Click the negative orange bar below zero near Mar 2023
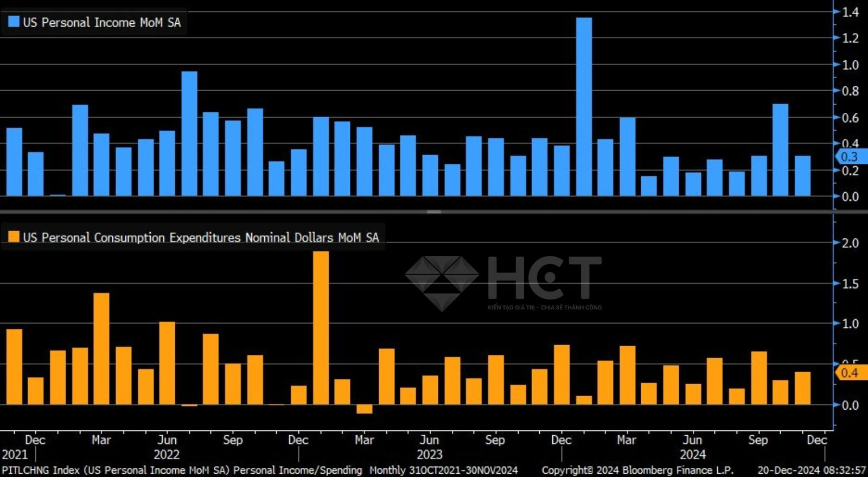This screenshot has width=868, height=477. click(365, 409)
